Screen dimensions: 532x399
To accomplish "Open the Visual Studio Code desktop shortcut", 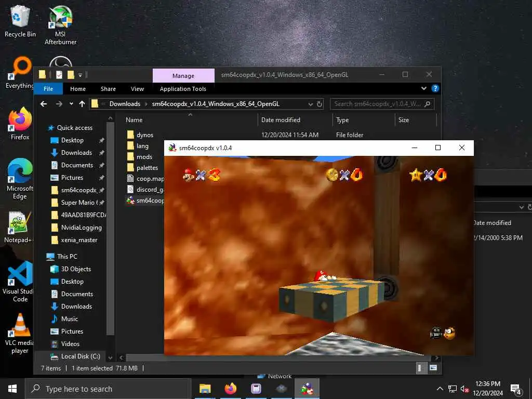I will [19, 282].
